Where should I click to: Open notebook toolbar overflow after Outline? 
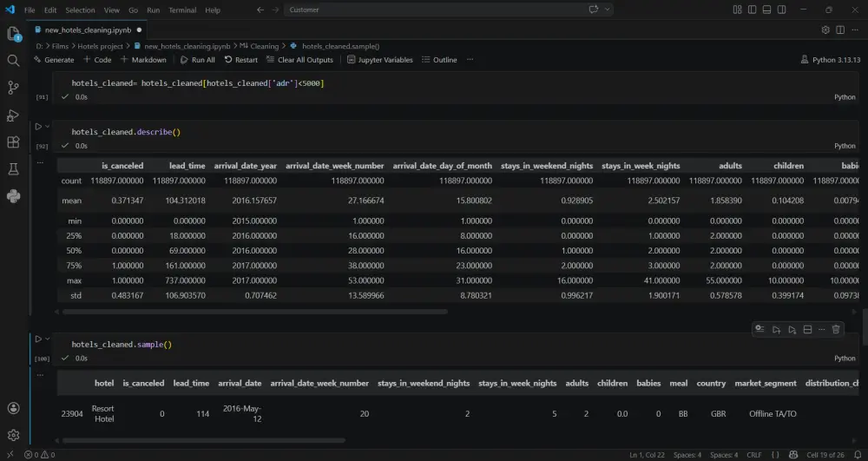(x=470, y=60)
